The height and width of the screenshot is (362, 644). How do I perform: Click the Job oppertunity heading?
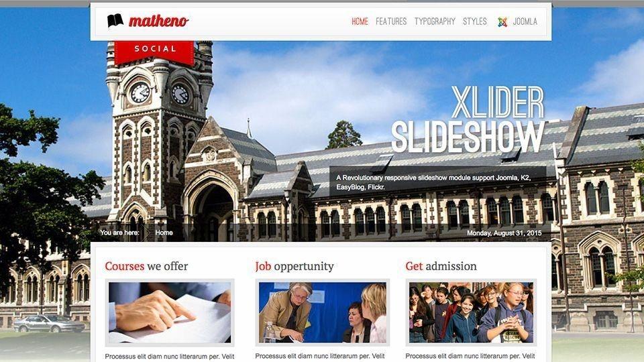pyautogui.click(x=294, y=266)
